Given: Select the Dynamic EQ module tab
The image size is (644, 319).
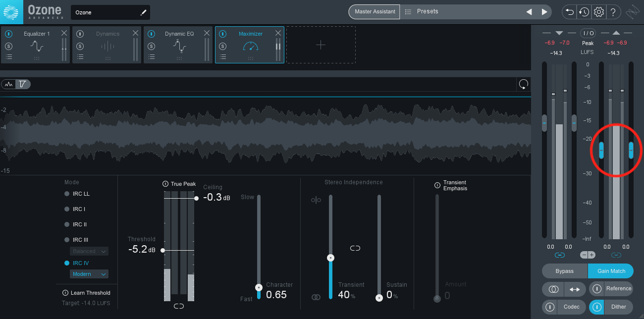Looking at the screenshot, I should 178,45.
